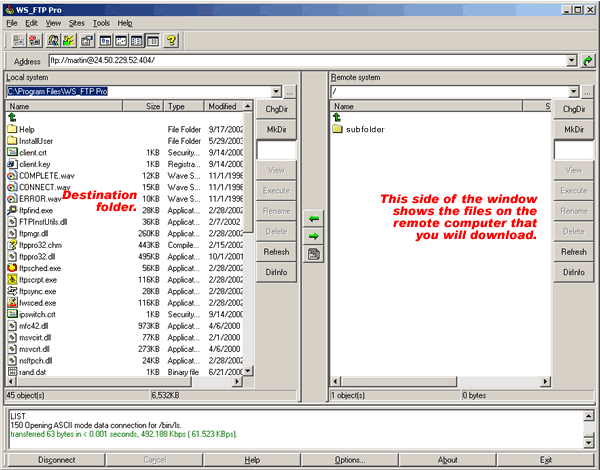
Task: Click the Exit button
Action: coord(546,460)
